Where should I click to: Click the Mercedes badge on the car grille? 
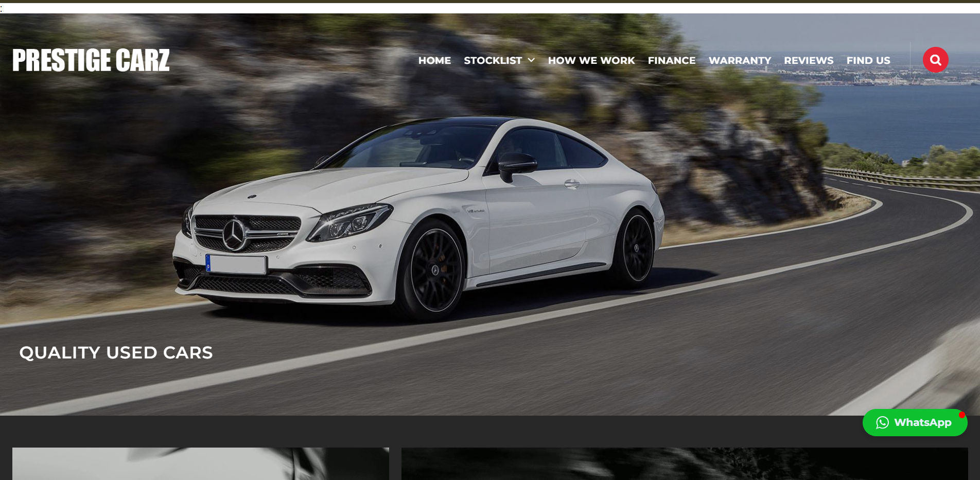coord(235,234)
